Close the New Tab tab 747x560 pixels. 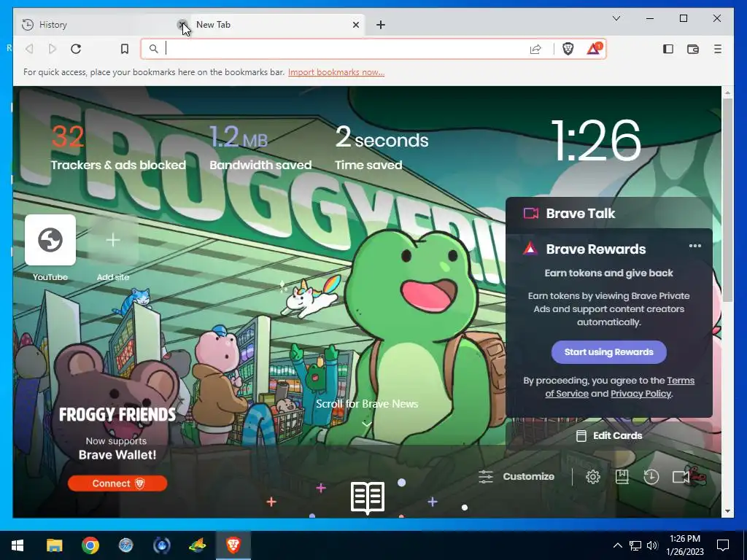[355, 25]
